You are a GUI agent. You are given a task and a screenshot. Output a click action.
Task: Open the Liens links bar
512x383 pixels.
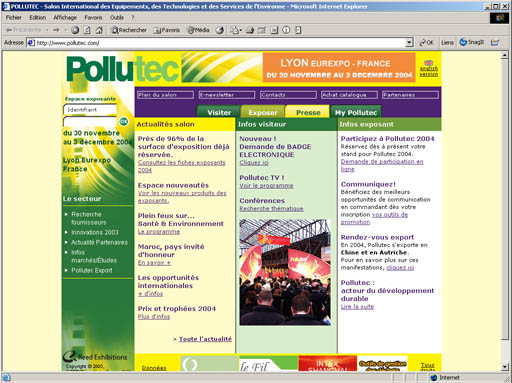click(x=447, y=42)
